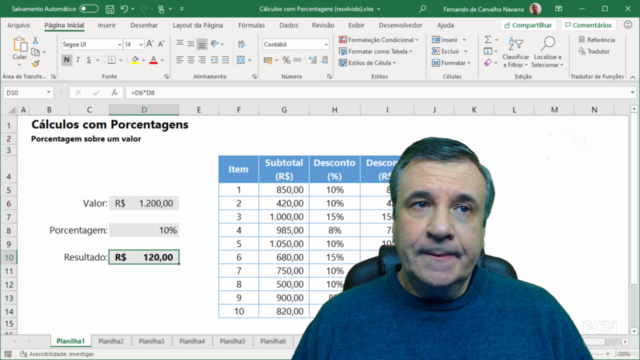Open the fill color dropdown arrow
Screen dimensions: 640x360
[x=144, y=60]
